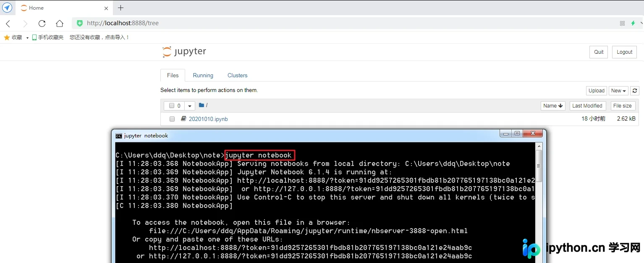Click the green site security shield icon
644x263 pixels.
(x=80, y=23)
